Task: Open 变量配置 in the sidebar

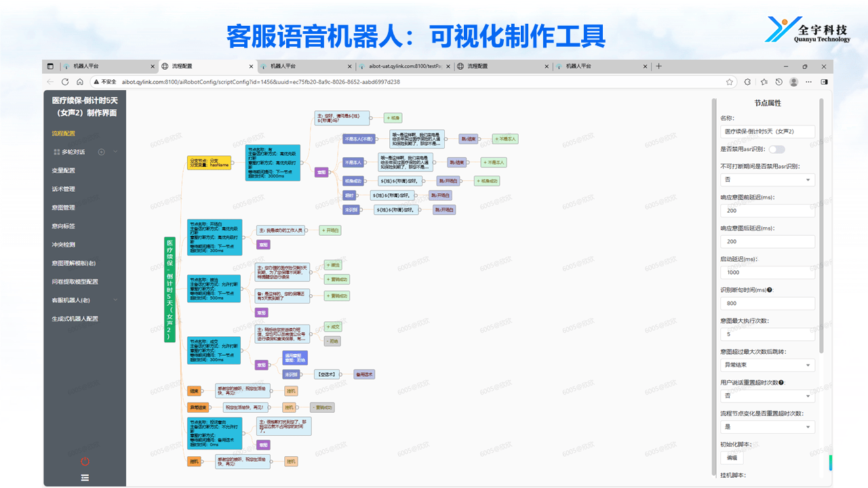Action: 64,171
